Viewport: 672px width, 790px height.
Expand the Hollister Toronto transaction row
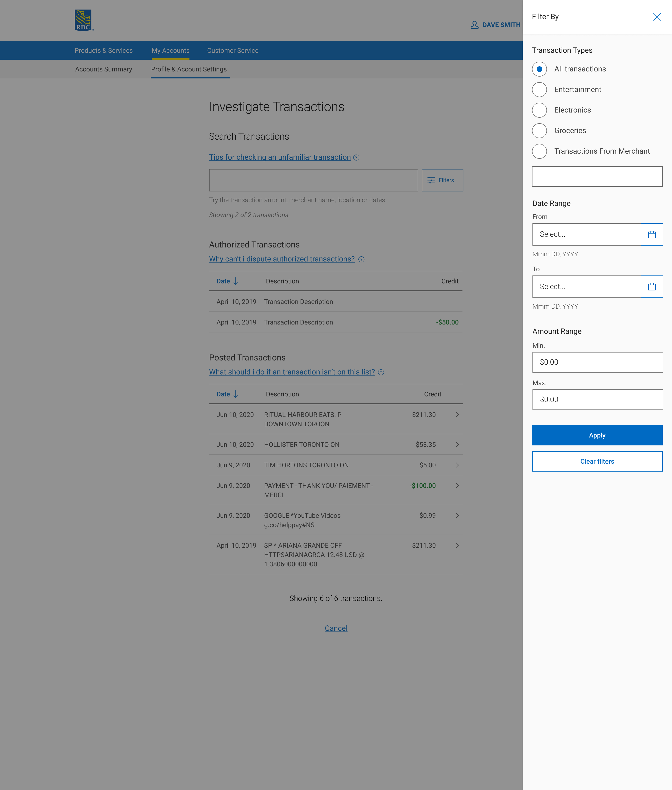(457, 444)
